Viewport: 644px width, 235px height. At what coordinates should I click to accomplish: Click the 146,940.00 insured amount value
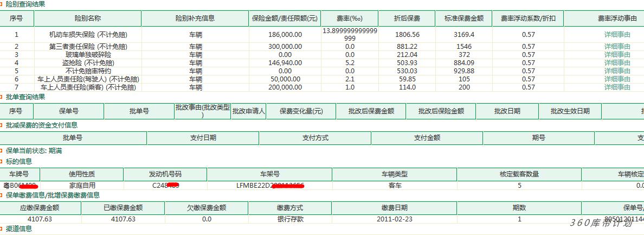[x=285, y=63]
